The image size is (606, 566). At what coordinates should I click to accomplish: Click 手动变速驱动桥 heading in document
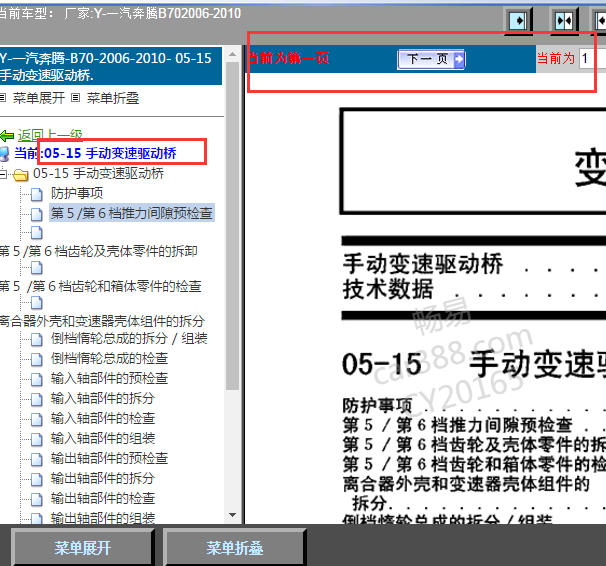423,264
